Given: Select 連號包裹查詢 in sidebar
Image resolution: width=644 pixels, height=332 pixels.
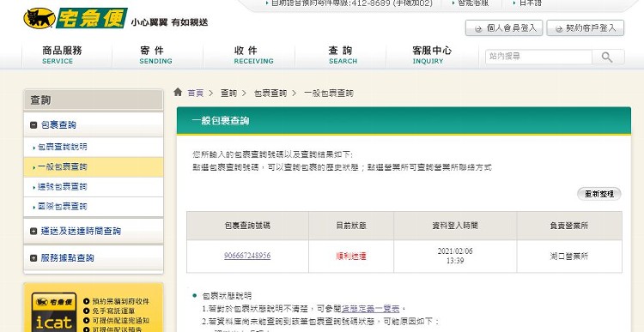Looking at the screenshot, I should click(x=63, y=187).
